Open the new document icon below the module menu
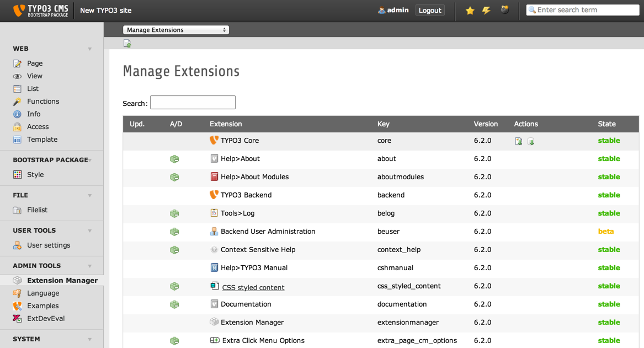 coord(127,42)
